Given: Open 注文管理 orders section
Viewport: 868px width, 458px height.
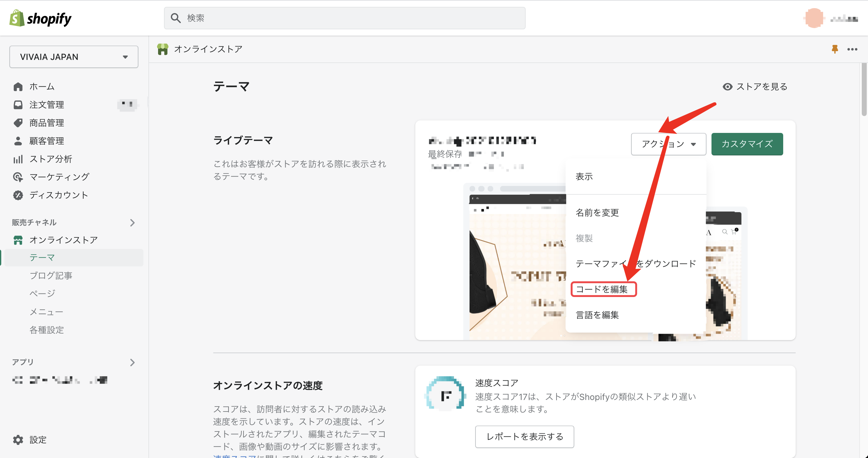Looking at the screenshot, I should [46, 105].
